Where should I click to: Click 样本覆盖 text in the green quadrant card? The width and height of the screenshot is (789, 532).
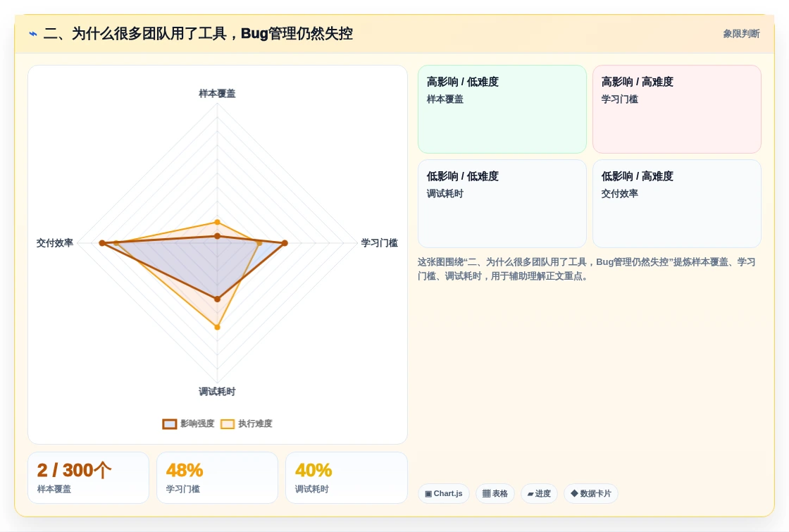coord(445,99)
